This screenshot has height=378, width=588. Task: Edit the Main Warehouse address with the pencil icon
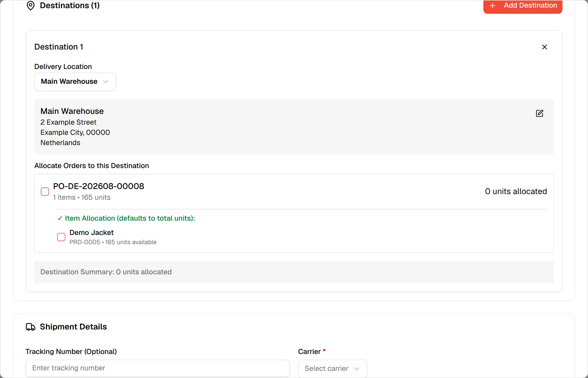point(540,113)
